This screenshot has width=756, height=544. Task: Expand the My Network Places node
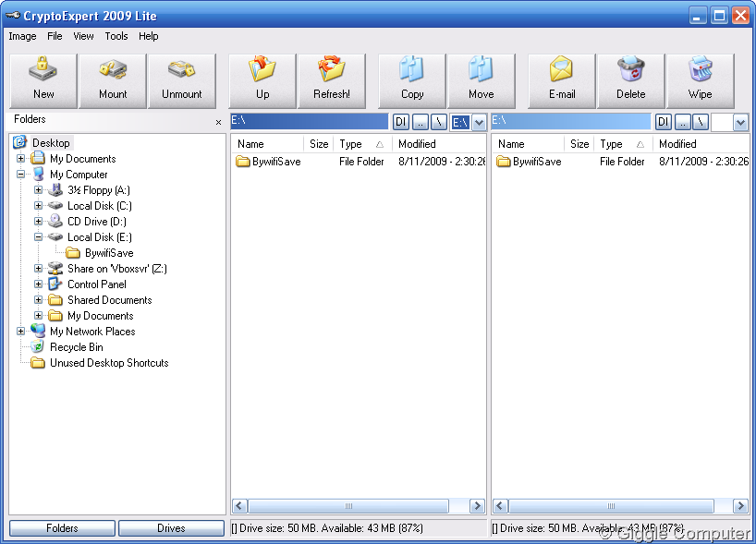(20, 331)
